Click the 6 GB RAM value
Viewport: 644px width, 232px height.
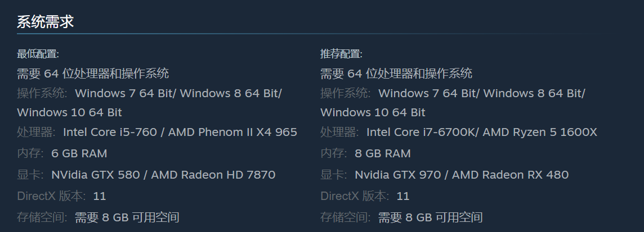tap(79, 153)
